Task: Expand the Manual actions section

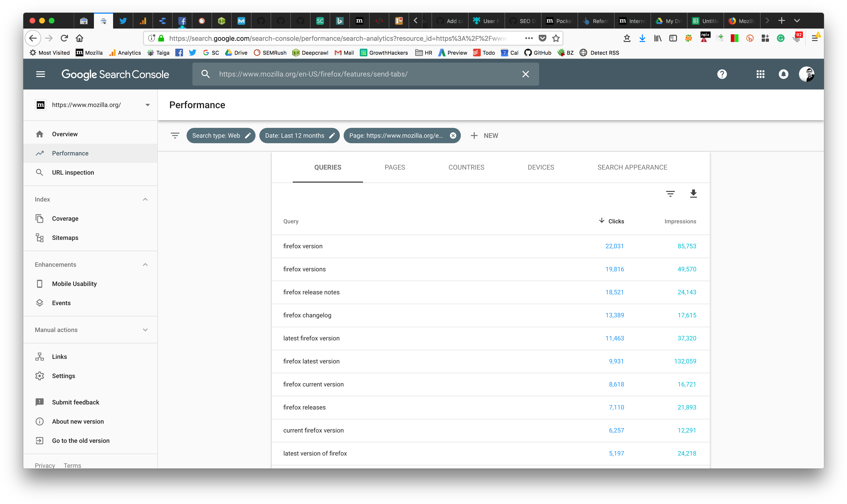Action: click(145, 330)
